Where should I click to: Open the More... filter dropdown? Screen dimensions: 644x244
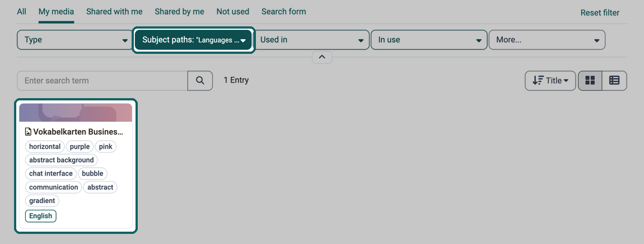coord(547,40)
